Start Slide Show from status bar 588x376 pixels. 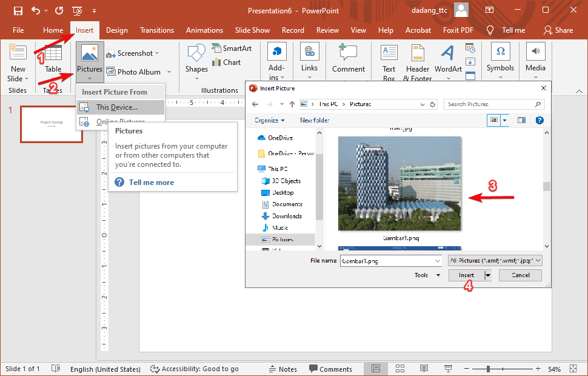point(447,368)
